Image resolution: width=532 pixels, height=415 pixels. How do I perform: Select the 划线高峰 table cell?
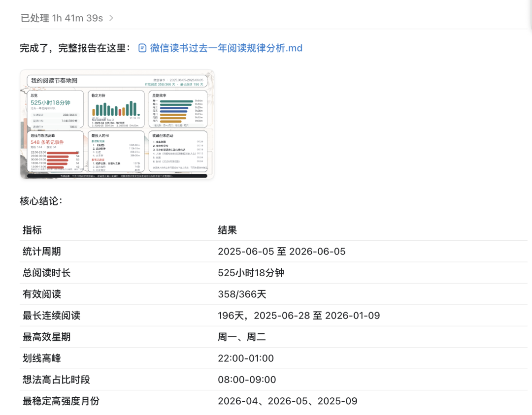42,358
